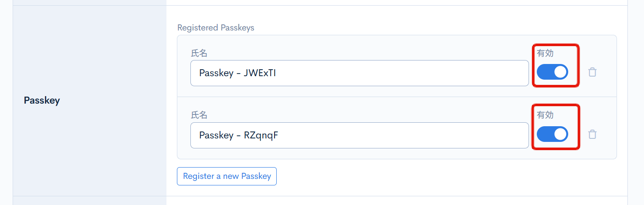
Task: Turn off the Passkey - RZqnqF switch
Action: (552, 134)
